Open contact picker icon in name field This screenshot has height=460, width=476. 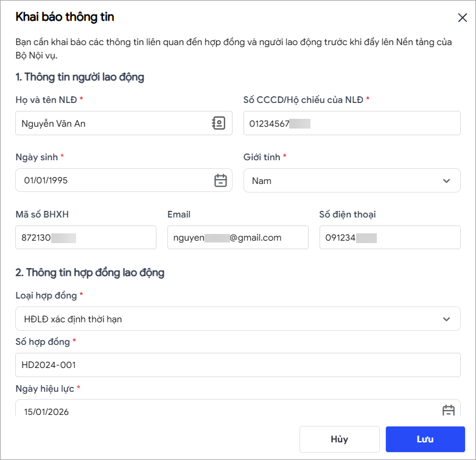pyautogui.click(x=219, y=123)
